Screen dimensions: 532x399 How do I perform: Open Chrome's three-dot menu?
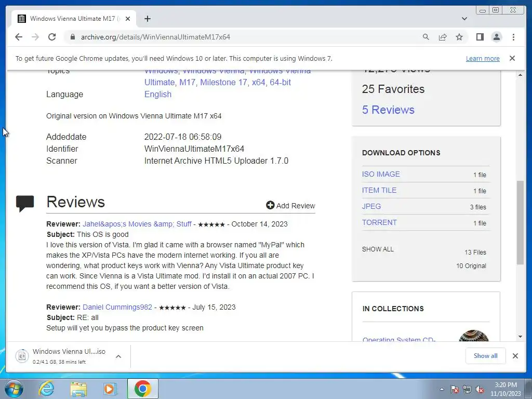pos(513,37)
